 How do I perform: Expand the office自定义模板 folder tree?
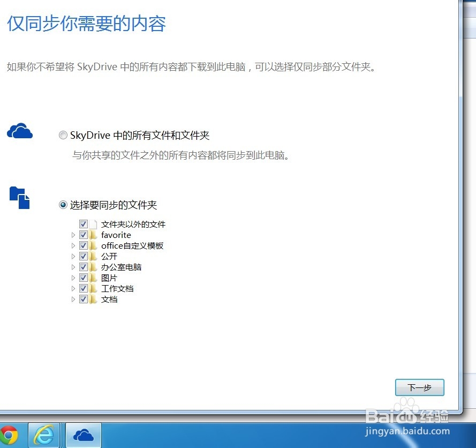pos(73,245)
